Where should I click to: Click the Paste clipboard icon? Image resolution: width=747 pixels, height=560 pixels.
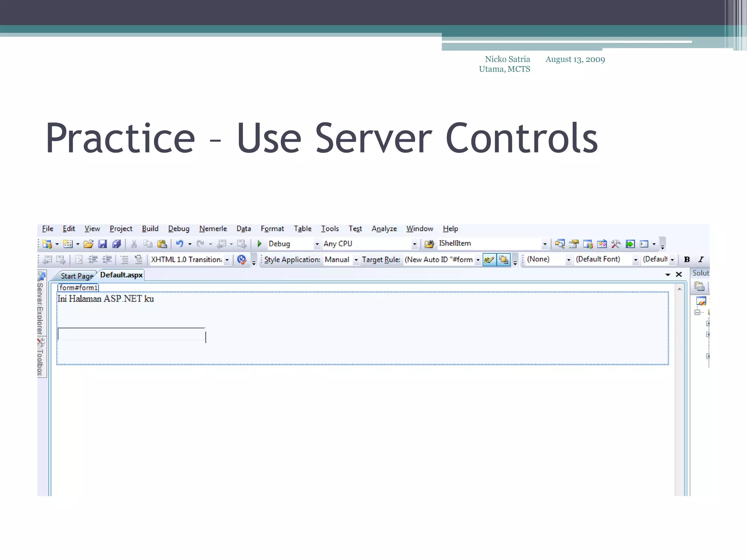(x=162, y=244)
